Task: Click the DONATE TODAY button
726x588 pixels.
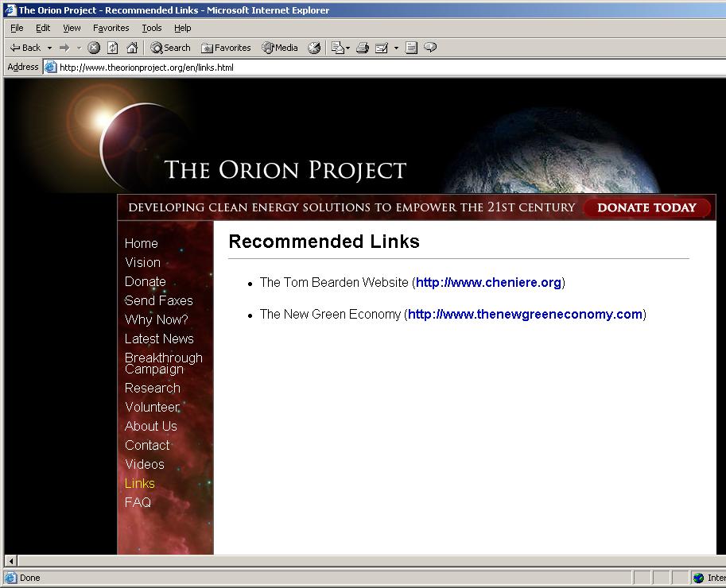Action: tap(646, 207)
